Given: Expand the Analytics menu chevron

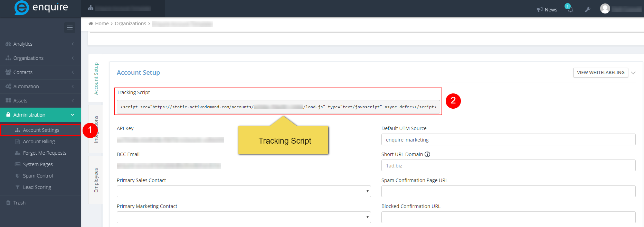Looking at the screenshot, I should point(73,44).
